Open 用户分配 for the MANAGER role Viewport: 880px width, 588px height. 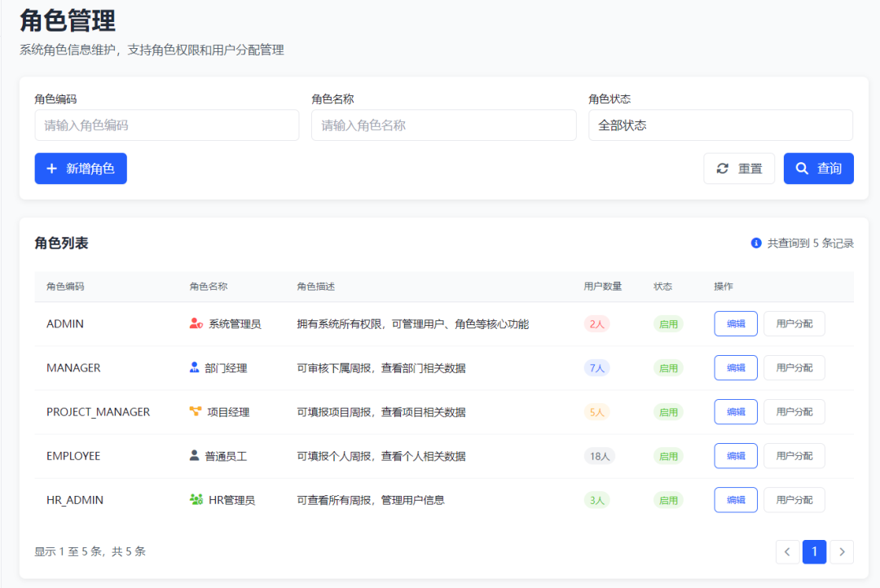tap(794, 367)
